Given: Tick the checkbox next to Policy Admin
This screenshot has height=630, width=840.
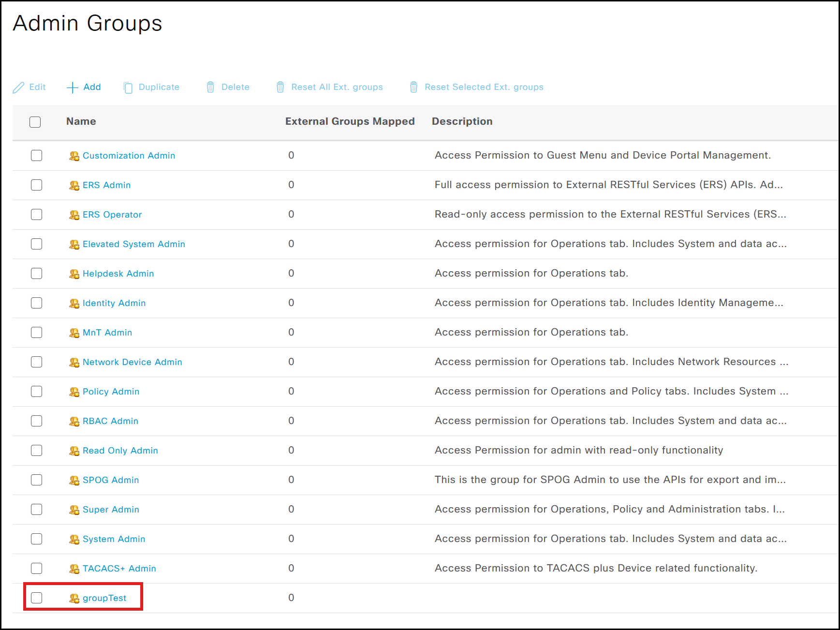Looking at the screenshot, I should pyautogui.click(x=37, y=392).
